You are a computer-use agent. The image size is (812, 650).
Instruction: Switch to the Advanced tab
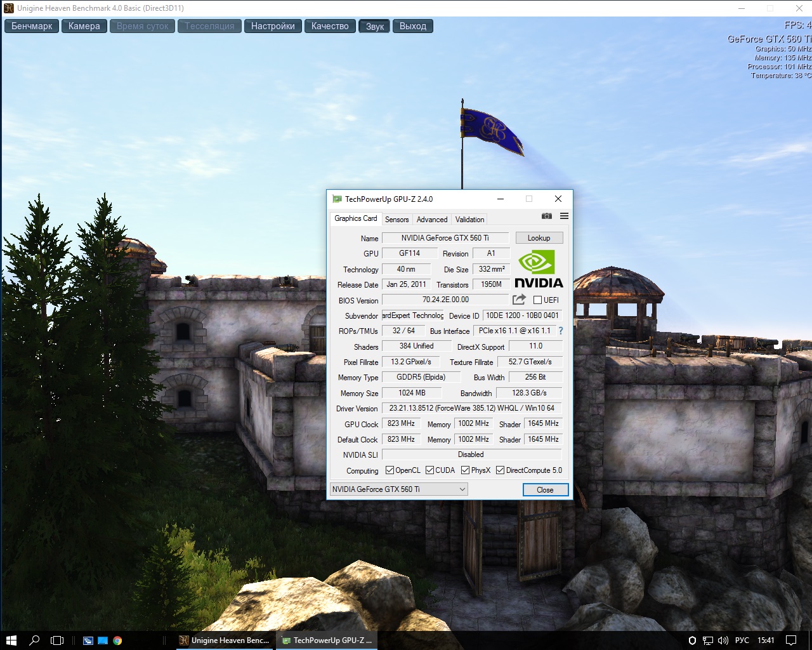[432, 220]
